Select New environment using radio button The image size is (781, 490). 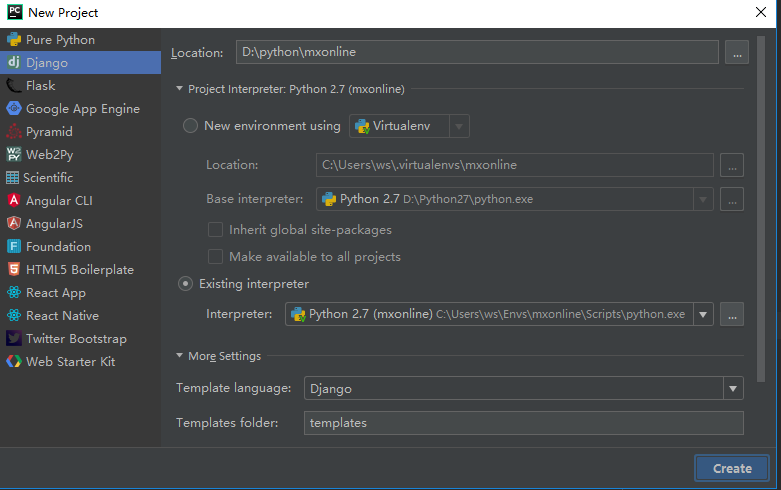pyautogui.click(x=190, y=125)
